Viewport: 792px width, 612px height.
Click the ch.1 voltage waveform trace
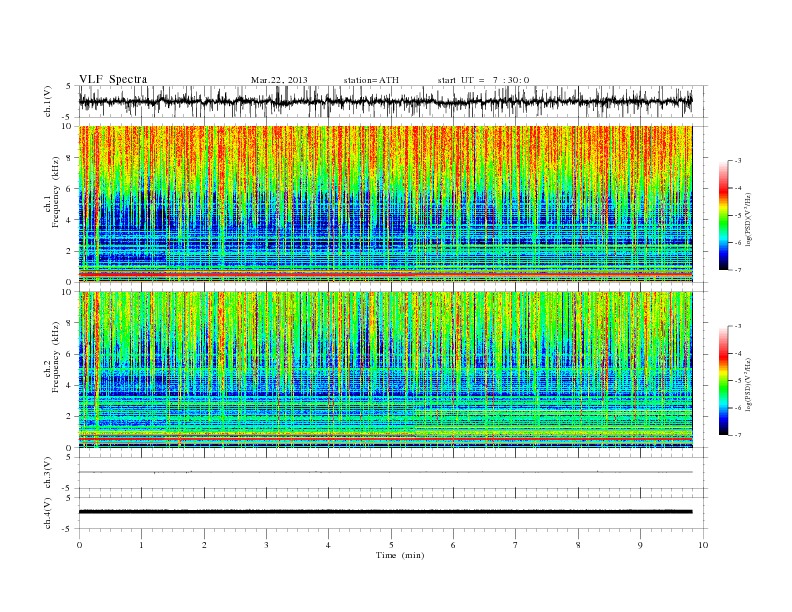click(385, 101)
